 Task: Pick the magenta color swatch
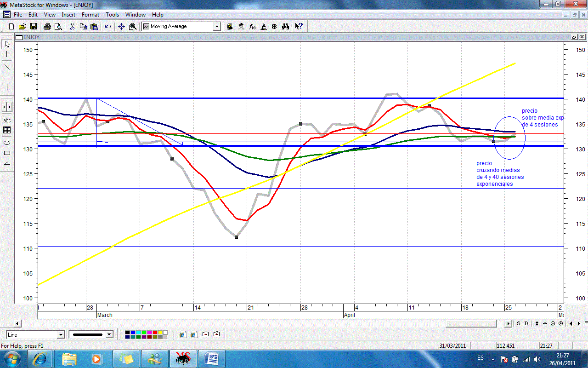click(x=149, y=333)
